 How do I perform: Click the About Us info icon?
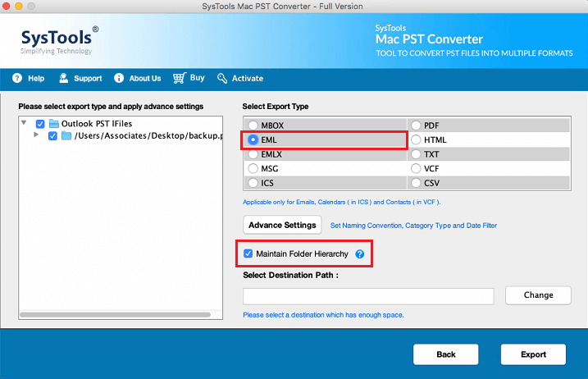119,78
